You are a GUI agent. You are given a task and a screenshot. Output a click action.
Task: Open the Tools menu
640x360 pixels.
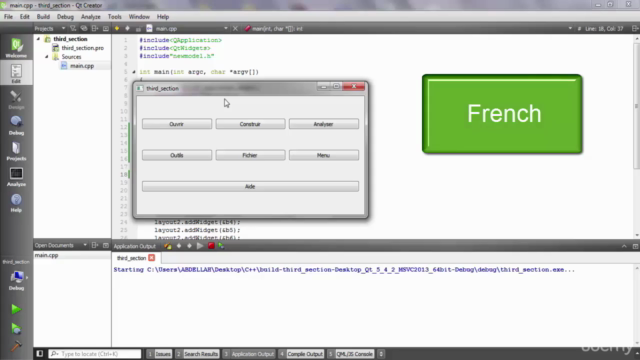(x=115, y=17)
